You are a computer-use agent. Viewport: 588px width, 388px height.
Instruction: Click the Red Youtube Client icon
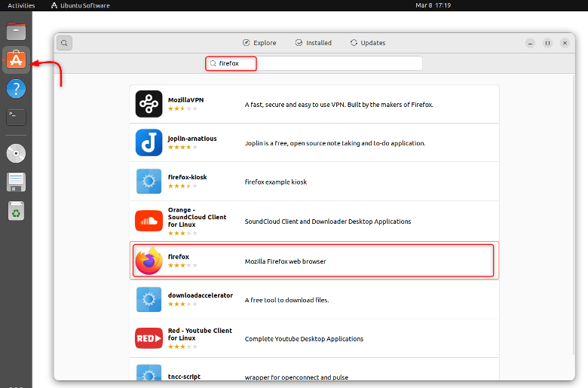point(149,338)
